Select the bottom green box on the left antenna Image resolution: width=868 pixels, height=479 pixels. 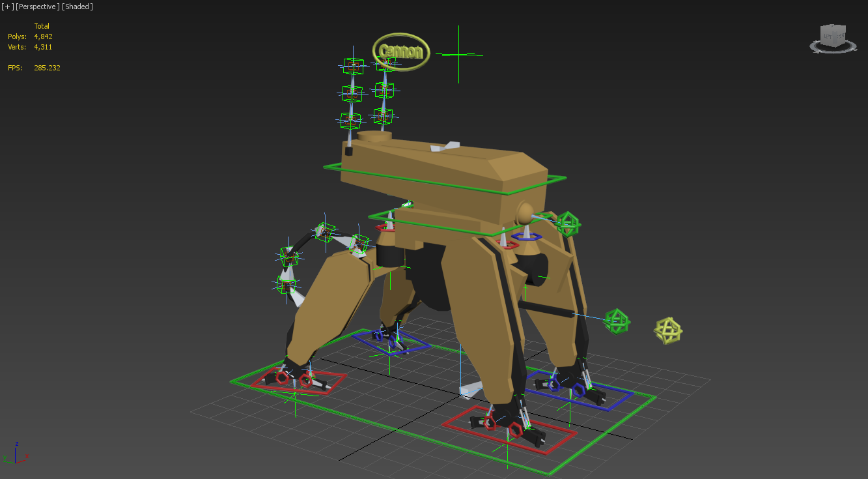pos(352,121)
